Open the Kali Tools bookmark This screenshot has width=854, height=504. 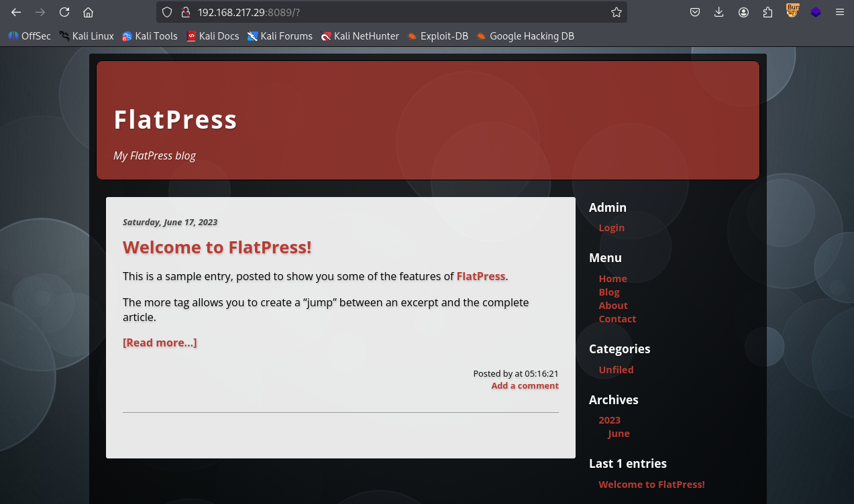(150, 36)
